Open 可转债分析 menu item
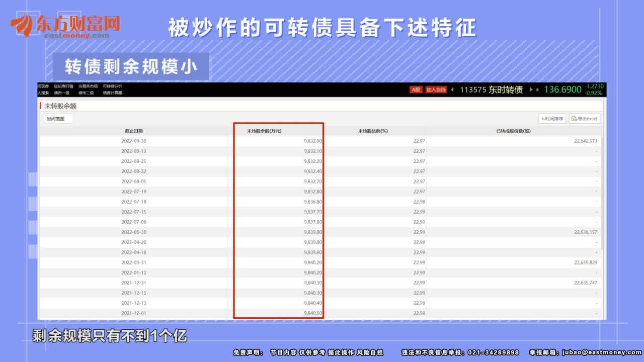Viewport: 644px width, 362px height. click(112, 86)
